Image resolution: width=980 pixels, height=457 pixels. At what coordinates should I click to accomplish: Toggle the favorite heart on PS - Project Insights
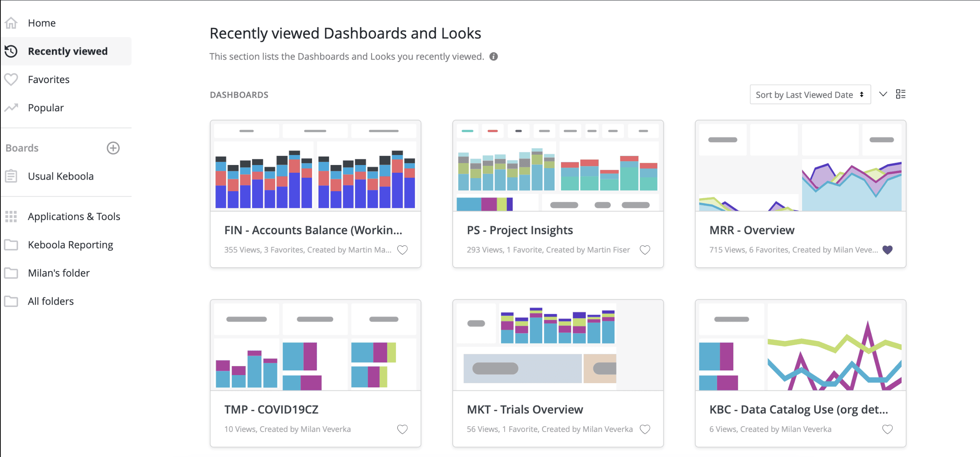645,250
